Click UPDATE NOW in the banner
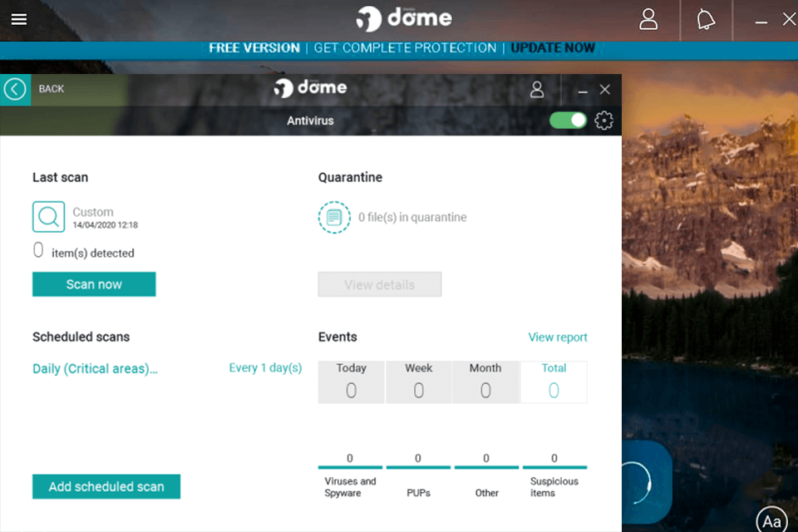Viewport: 798px width, 532px height. [553, 48]
